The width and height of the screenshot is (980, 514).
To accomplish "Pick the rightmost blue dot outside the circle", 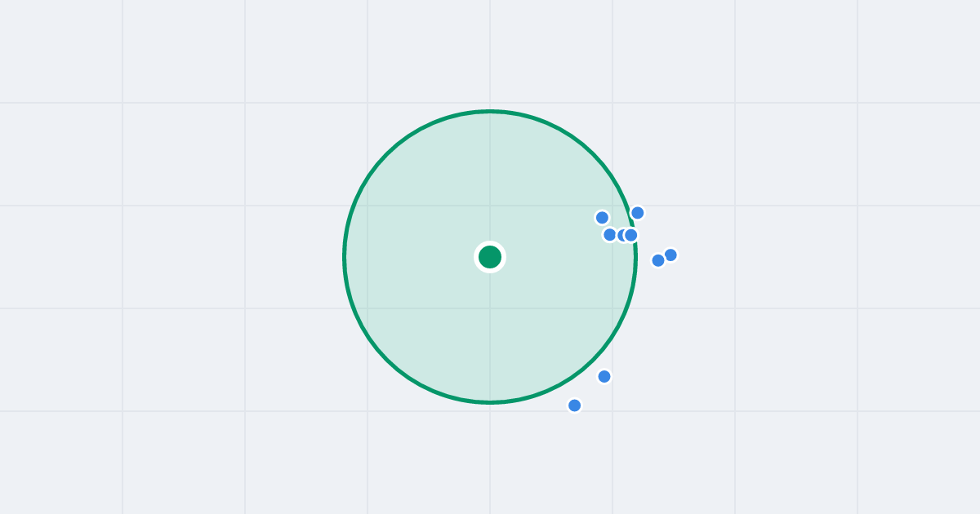I will 670,255.
